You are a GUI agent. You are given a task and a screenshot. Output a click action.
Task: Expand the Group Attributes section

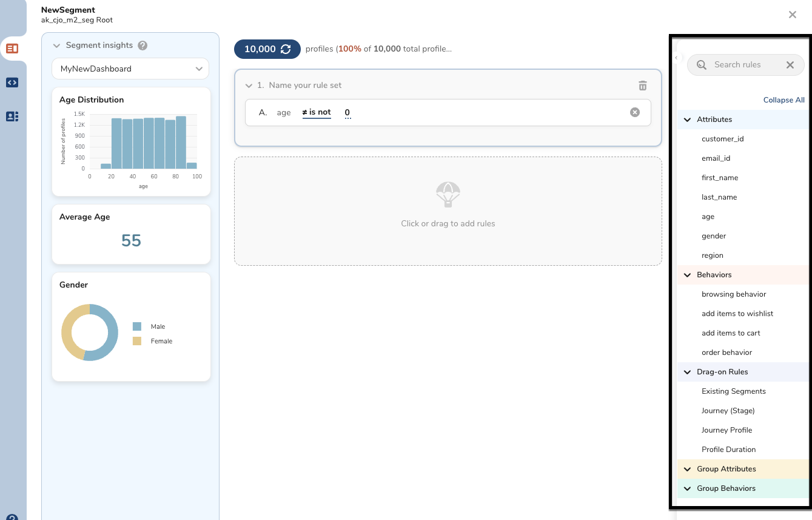pos(688,469)
